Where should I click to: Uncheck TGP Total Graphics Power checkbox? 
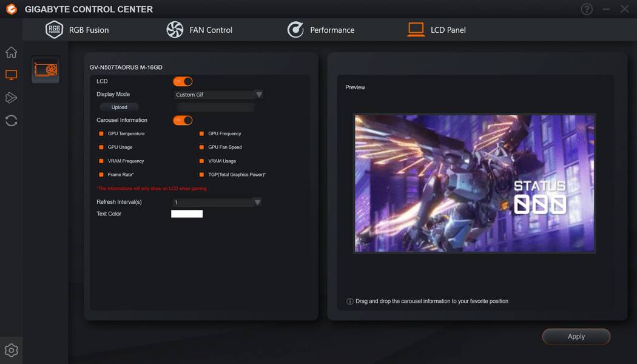(x=201, y=175)
